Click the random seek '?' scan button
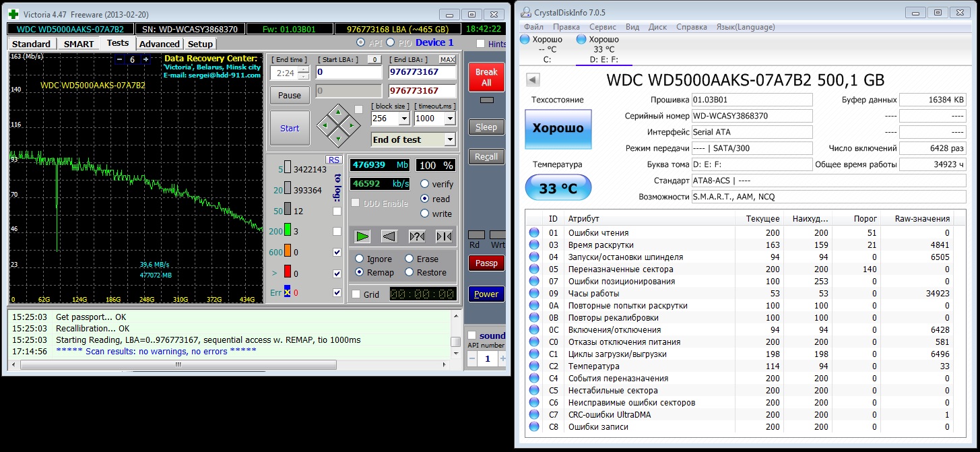The image size is (980, 452). coord(417,236)
